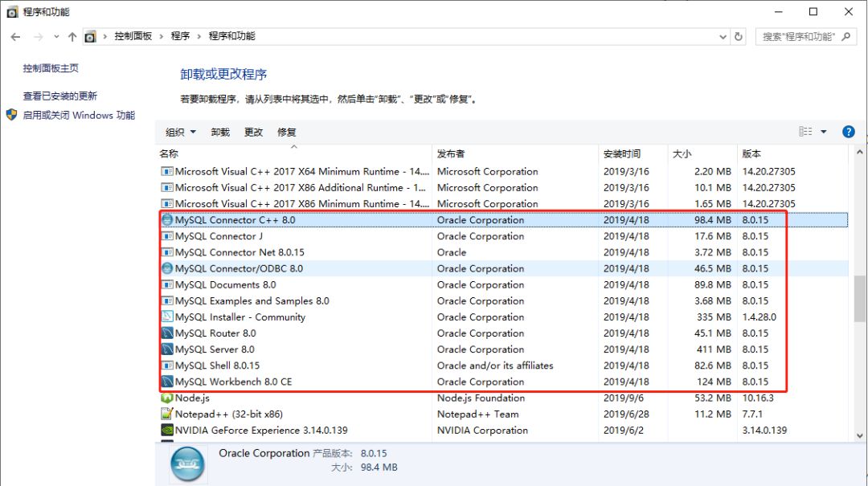Click the list scrollbar down arrow
Viewport: 868px width, 486px height.
click(x=859, y=435)
